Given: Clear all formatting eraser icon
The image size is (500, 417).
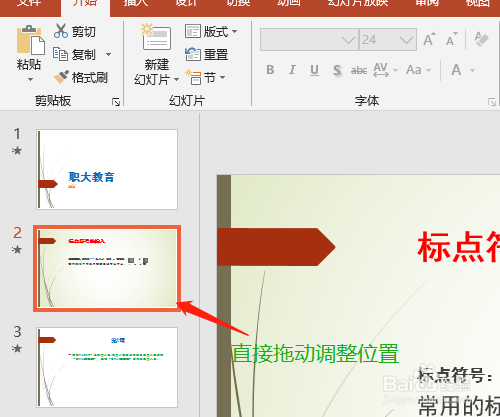Looking at the screenshot, I should [x=481, y=39].
